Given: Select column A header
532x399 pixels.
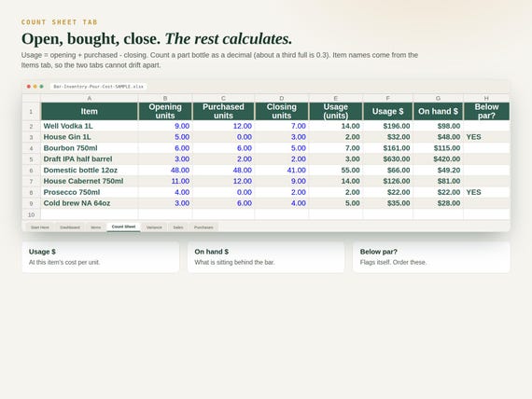Looking at the screenshot, I should pyautogui.click(x=90, y=98).
